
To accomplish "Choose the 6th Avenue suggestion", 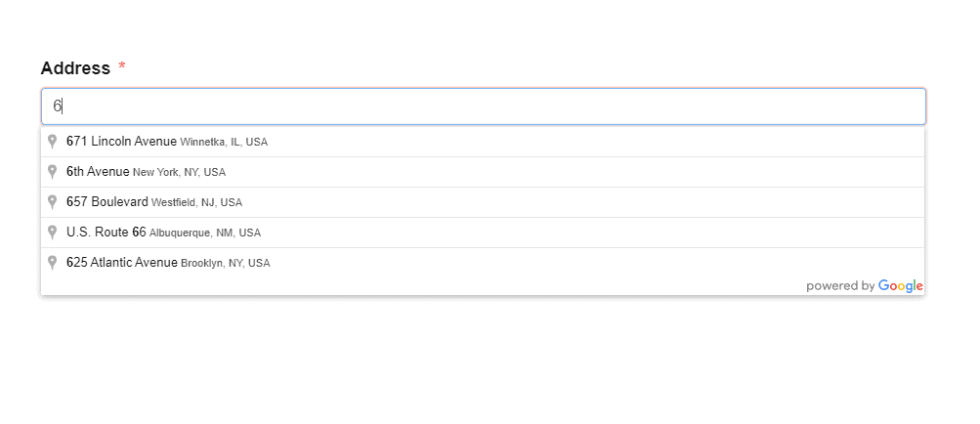I will coord(98,172).
